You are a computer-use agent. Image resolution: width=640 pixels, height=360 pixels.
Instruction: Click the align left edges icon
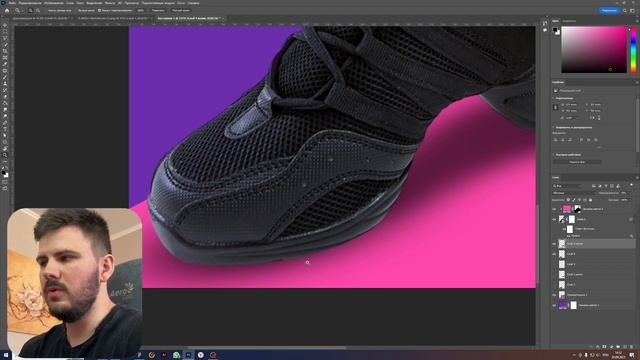556,140
